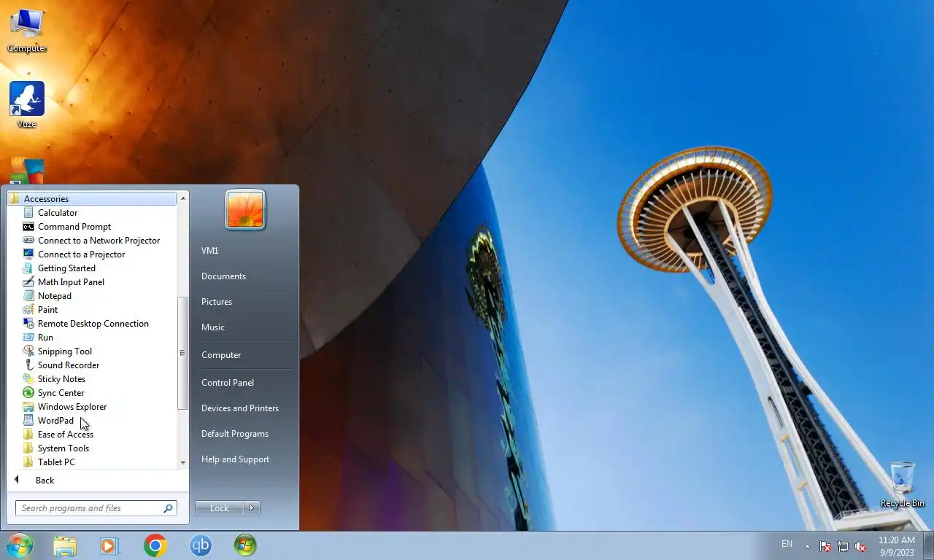Open the Run dialog entry
The width and height of the screenshot is (934, 560).
(45, 338)
